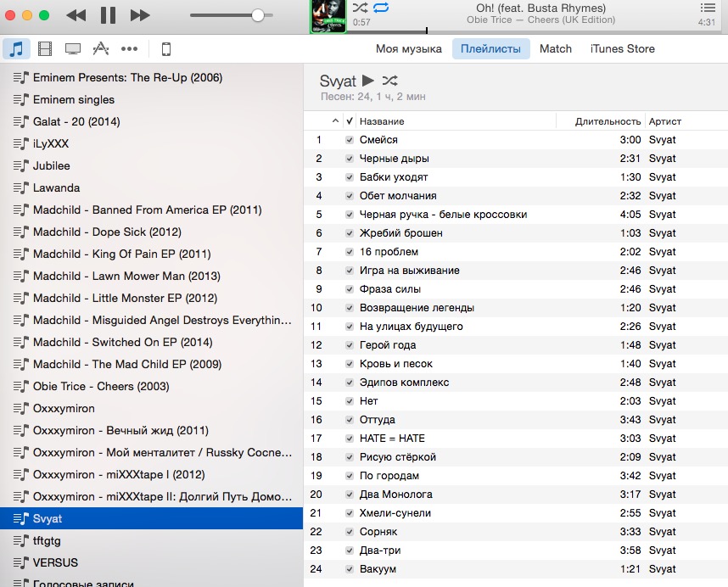Uncheck the song 16 проблем
Image resolution: width=728 pixels, height=587 pixels.
[350, 251]
